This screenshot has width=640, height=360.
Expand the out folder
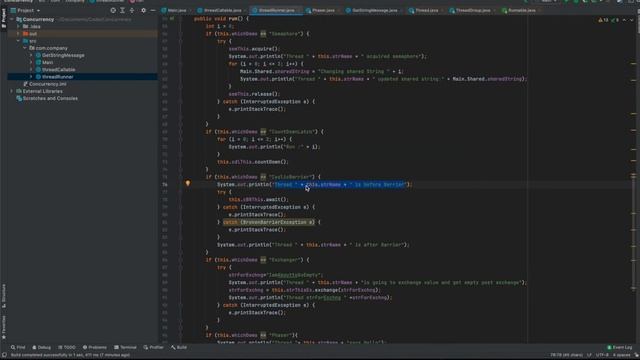click(18, 34)
